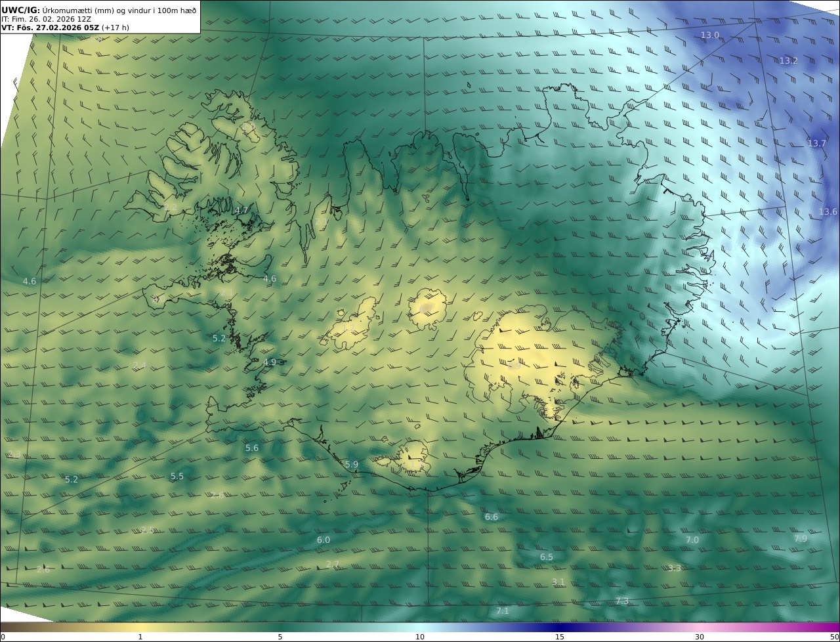
Task: Click the 13.2 value on the map
Action: coord(788,60)
